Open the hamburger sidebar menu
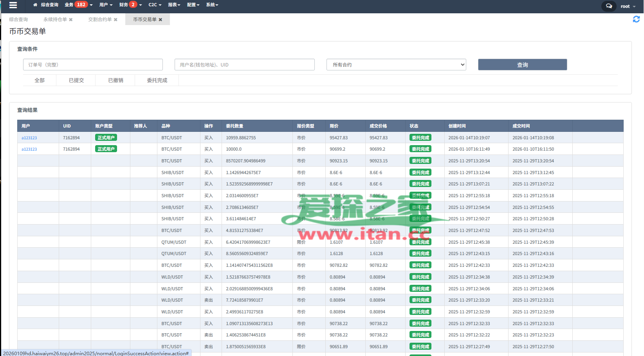644x356 pixels. point(13,5)
